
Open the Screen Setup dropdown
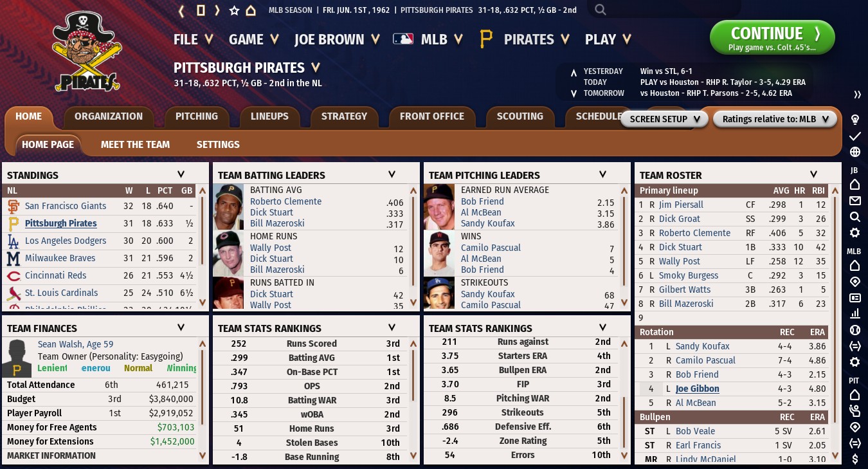[x=664, y=119]
